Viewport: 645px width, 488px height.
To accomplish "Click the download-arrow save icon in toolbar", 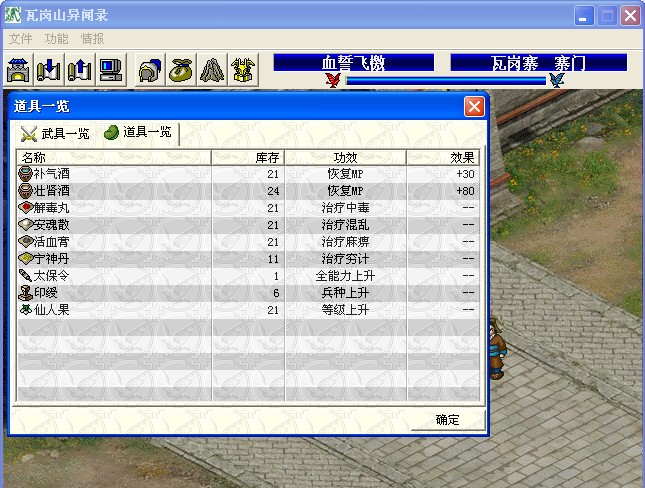I will [x=49, y=70].
